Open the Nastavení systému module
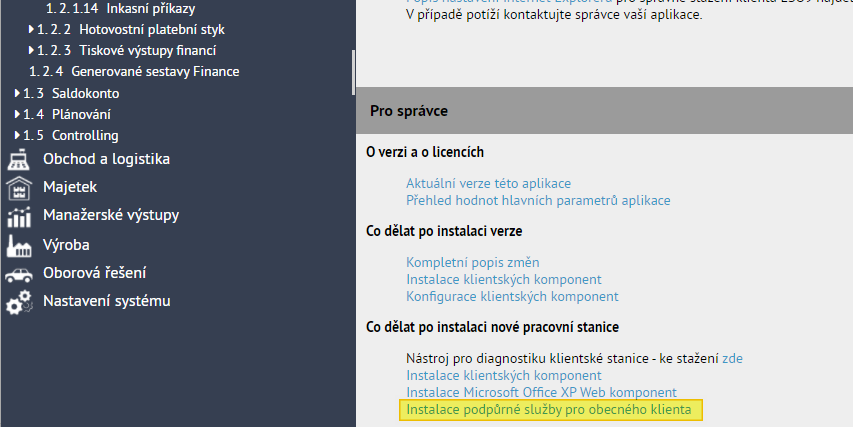 [107, 301]
